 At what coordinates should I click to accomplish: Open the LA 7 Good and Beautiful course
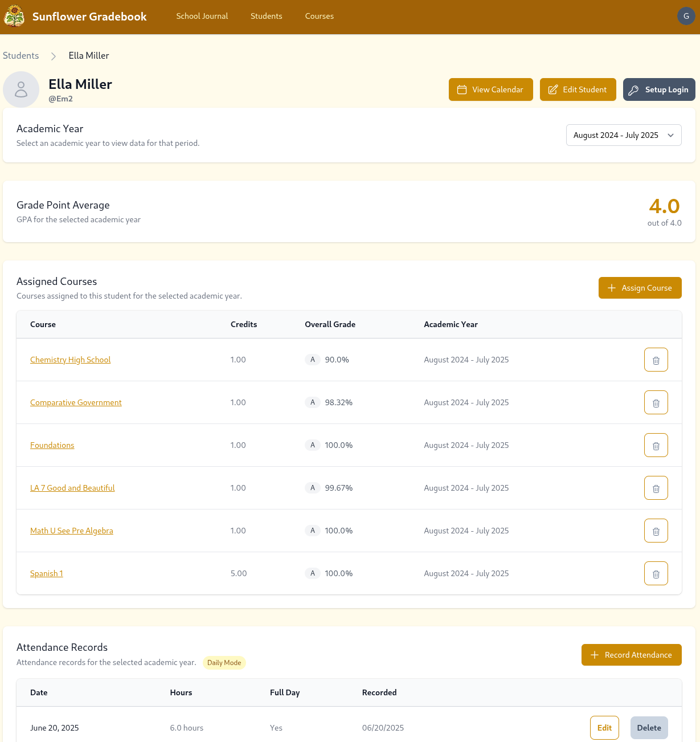[x=72, y=488]
